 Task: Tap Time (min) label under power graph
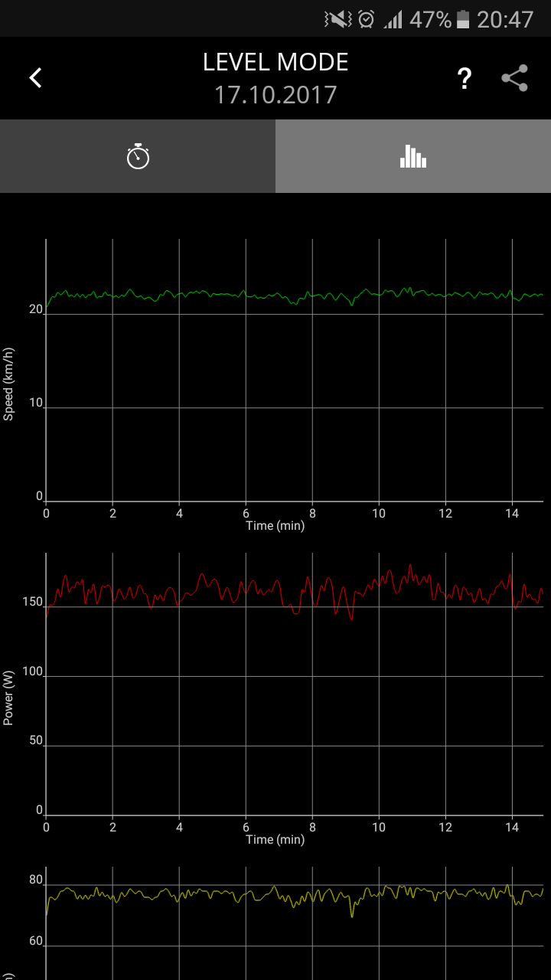point(275,840)
